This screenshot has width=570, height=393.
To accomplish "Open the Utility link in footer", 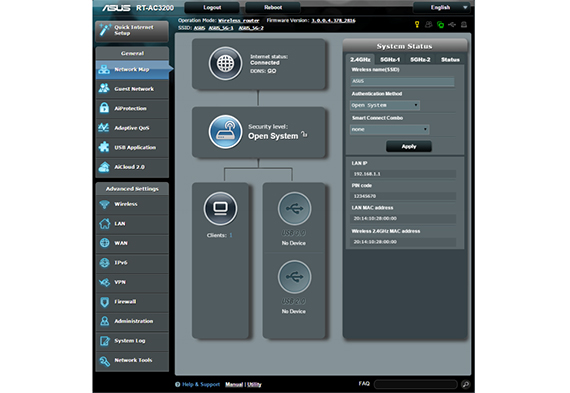I will point(254,385).
